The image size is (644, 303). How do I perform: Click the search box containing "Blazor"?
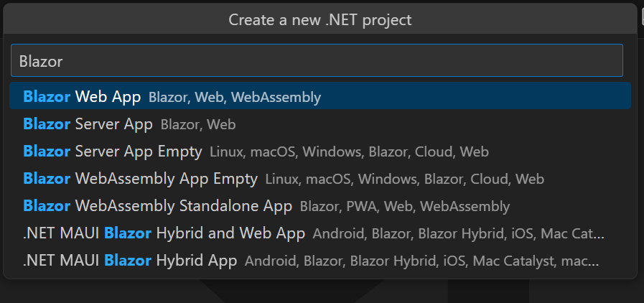click(317, 61)
